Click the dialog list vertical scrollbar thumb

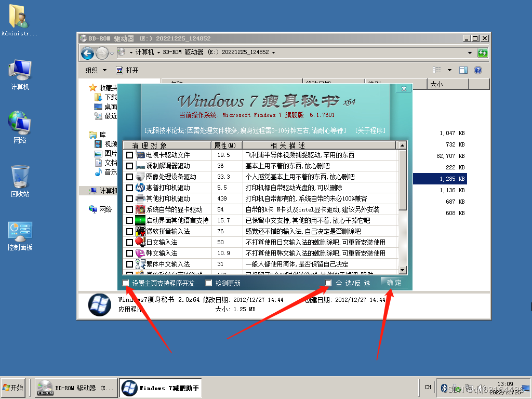[x=403, y=180]
